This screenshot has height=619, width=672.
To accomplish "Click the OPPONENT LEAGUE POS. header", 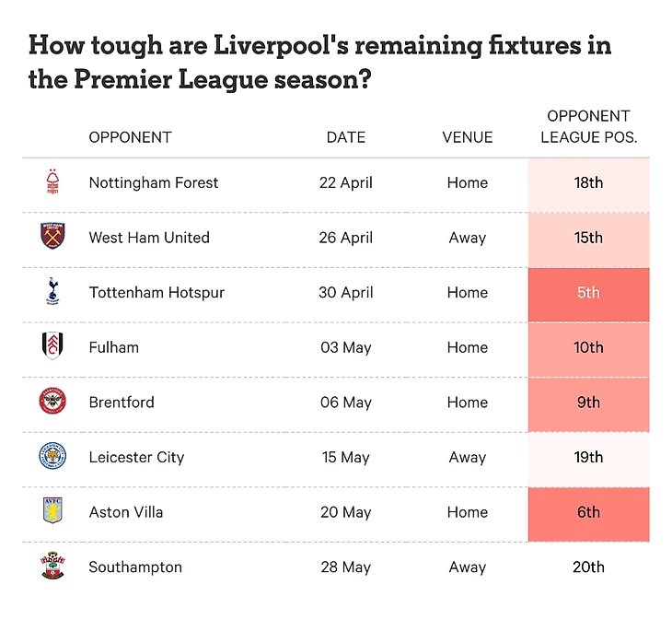I will pyautogui.click(x=588, y=127).
